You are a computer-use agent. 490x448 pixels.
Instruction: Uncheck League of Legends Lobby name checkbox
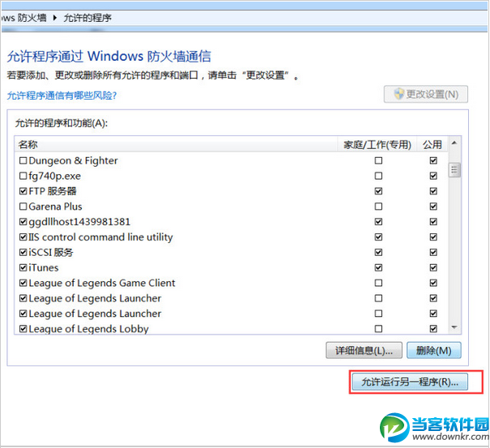(x=23, y=329)
